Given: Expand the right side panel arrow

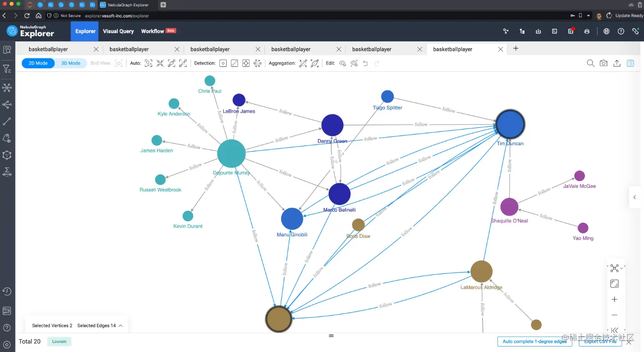Looking at the screenshot, I should pos(634,197).
